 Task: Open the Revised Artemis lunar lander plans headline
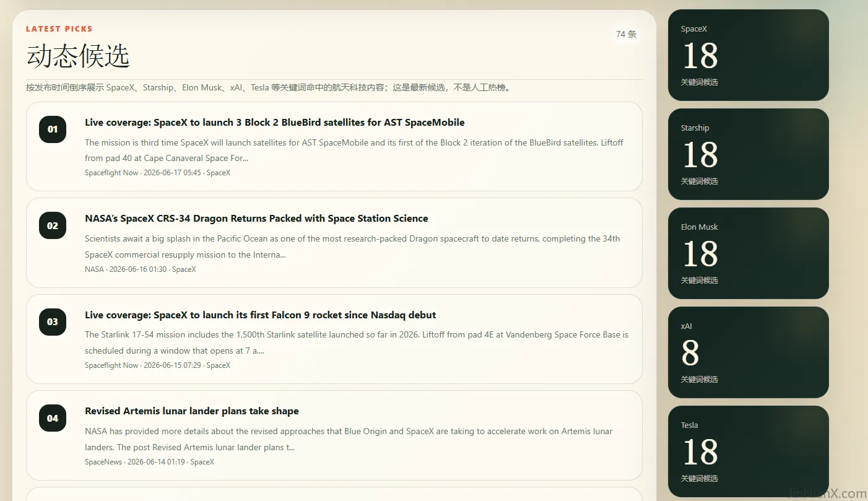pyautogui.click(x=192, y=411)
